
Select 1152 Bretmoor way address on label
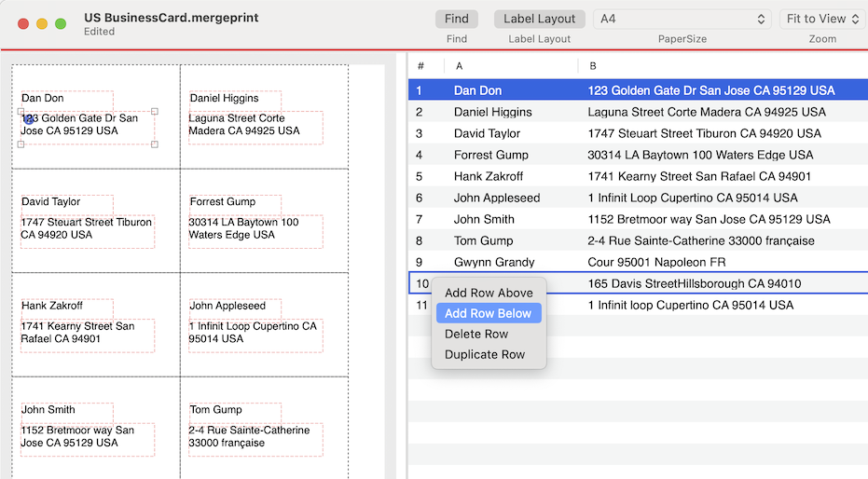pos(88,440)
